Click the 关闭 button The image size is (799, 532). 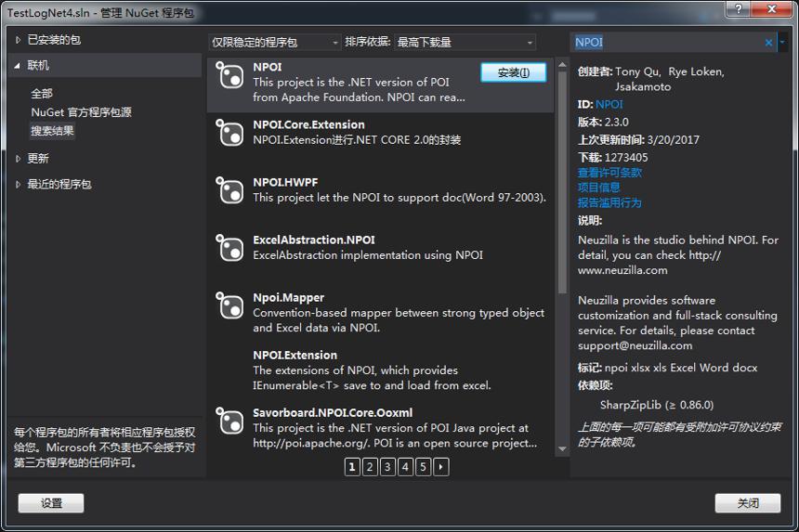(748, 503)
